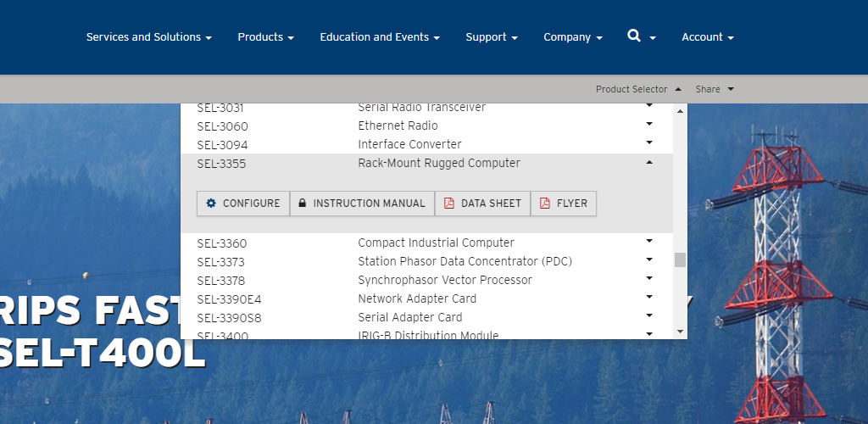This screenshot has width=868, height=424.
Task: Expand the SEL-3378 row arrow
Action: [649, 278]
